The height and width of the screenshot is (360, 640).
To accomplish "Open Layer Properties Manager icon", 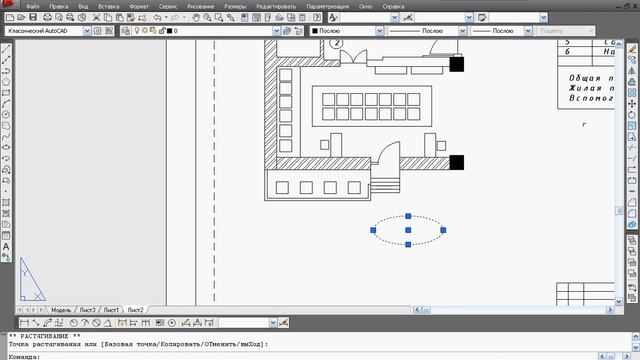I will [126, 31].
